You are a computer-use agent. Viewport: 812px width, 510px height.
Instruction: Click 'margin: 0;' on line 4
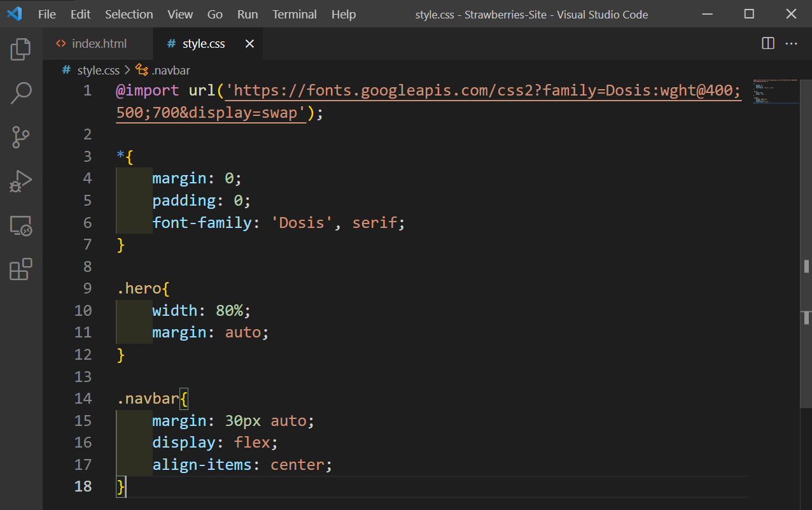tap(197, 178)
